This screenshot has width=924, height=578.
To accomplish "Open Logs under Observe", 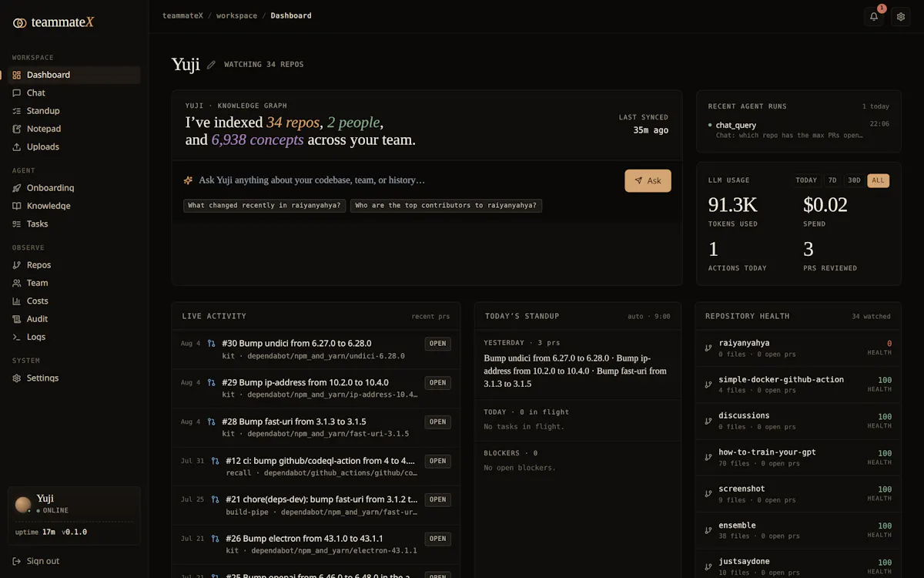I will [x=74, y=337].
